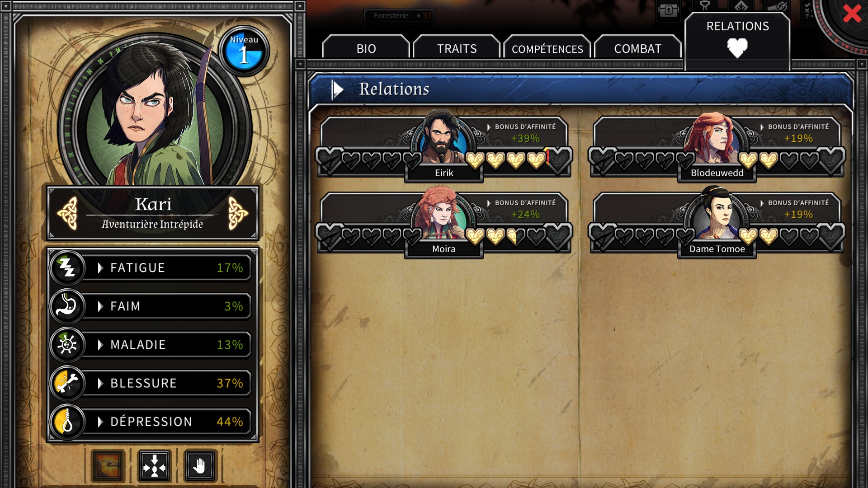Click the converging arrows group icon

[154, 465]
